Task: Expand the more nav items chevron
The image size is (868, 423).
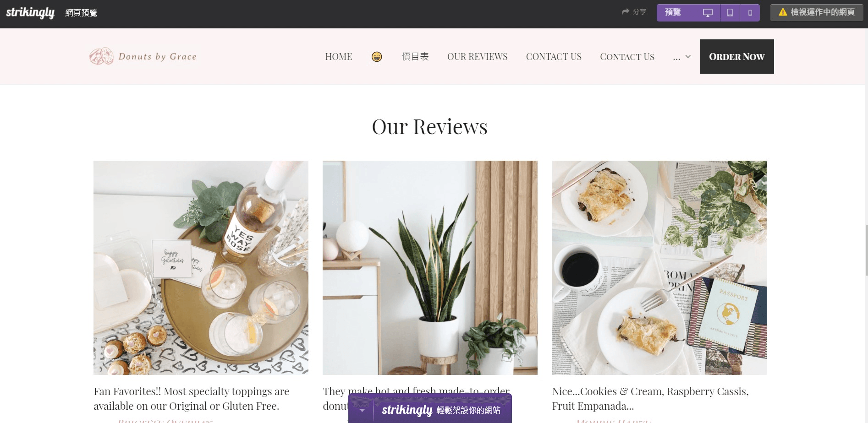Action: [x=688, y=57]
